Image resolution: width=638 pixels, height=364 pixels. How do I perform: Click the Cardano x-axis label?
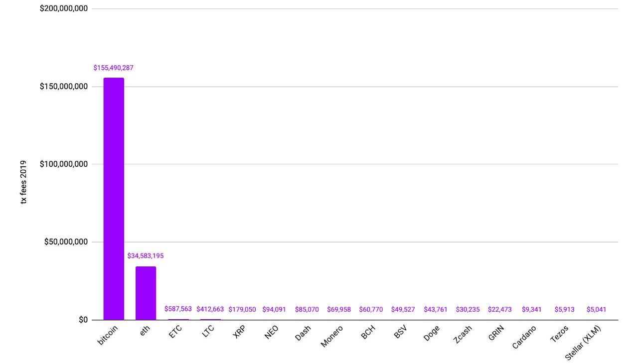click(x=524, y=337)
